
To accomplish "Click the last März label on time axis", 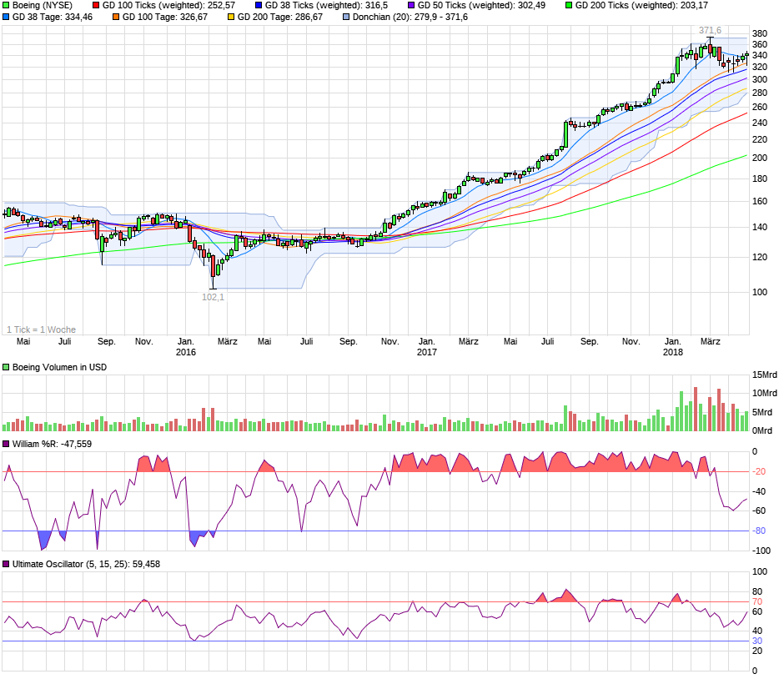I will [710, 341].
